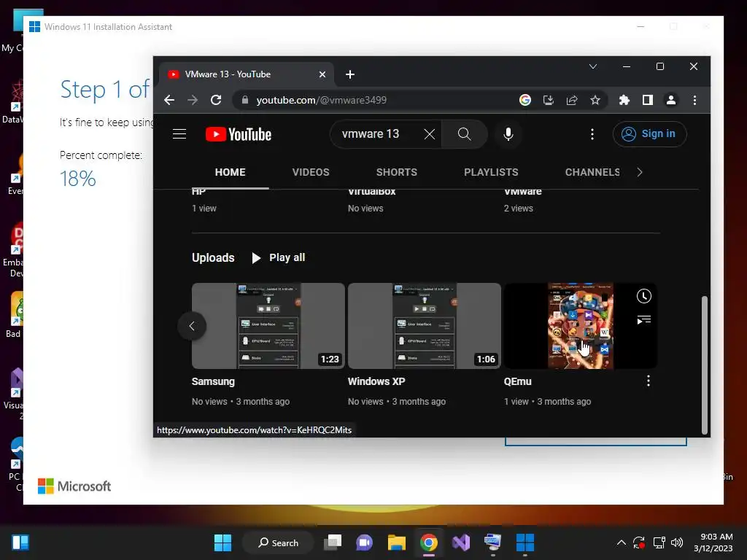The image size is (747, 560).
Task: Close the VMware 13 - YouTube tab
Action: coord(322,74)
